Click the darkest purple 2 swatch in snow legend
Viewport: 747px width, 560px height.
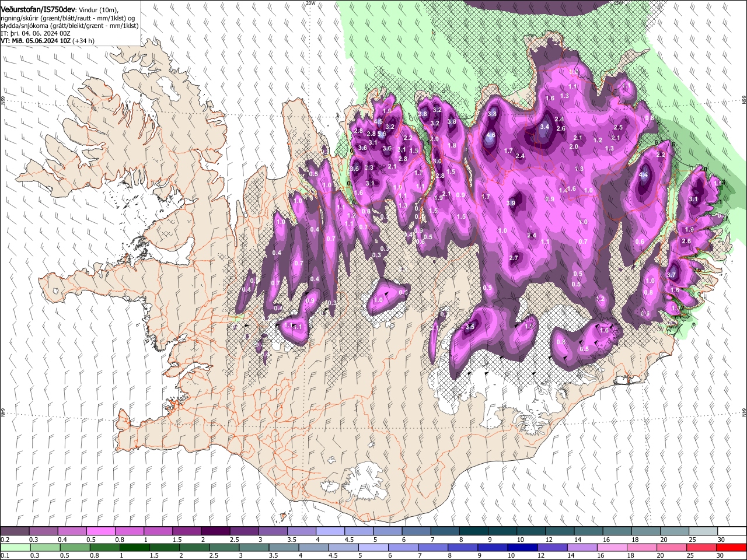[215, 531]
